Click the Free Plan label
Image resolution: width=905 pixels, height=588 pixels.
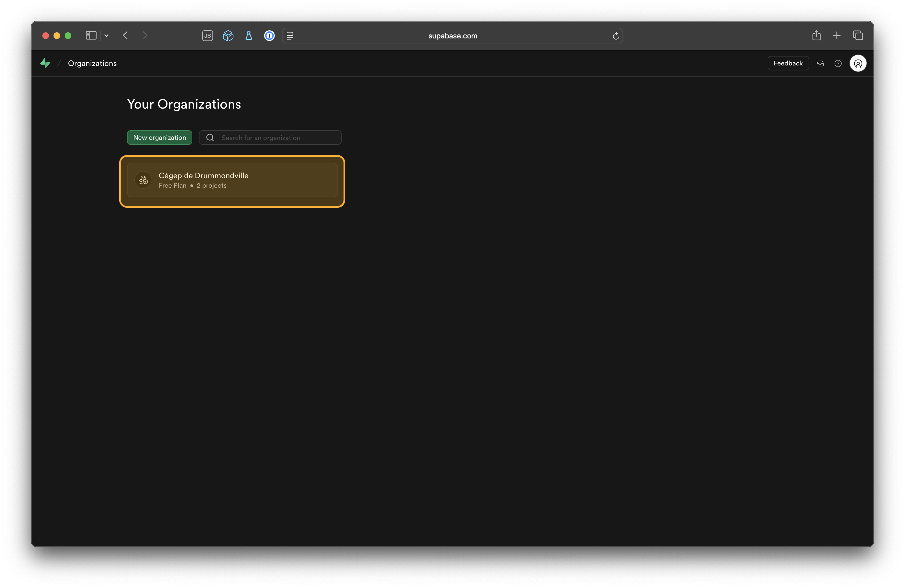coord(173,185)
